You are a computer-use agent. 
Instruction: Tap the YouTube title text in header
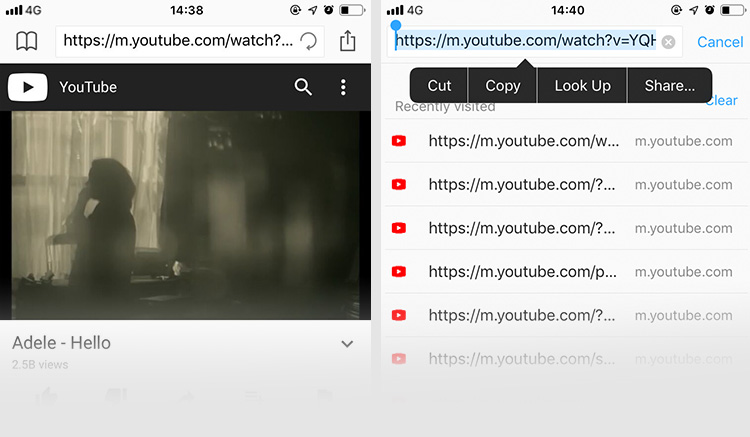point(88,87)
